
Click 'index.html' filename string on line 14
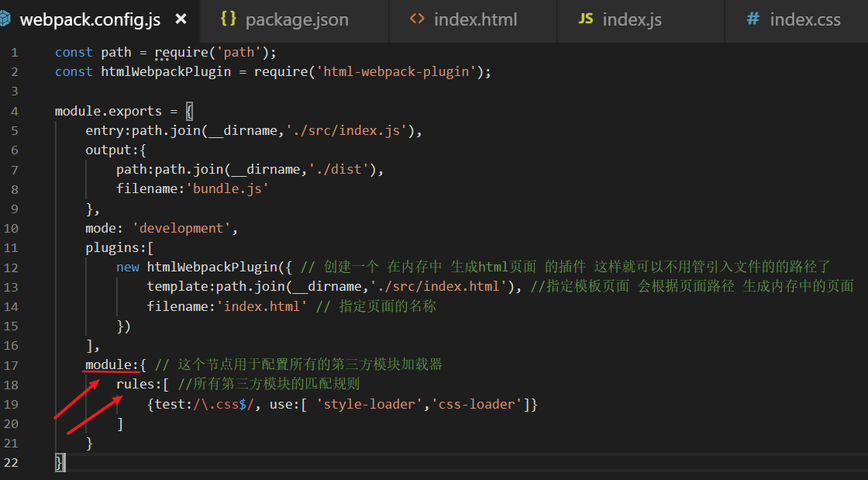coord(262,306)
